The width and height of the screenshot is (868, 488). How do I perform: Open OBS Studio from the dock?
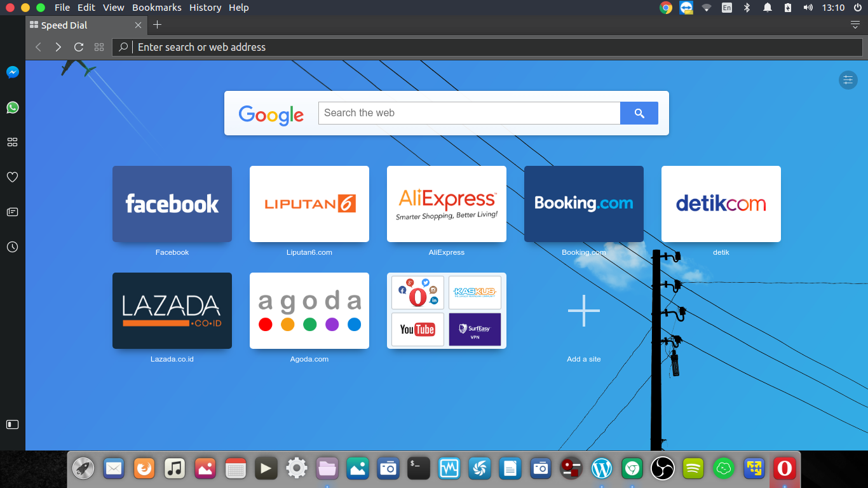(663, 469)
